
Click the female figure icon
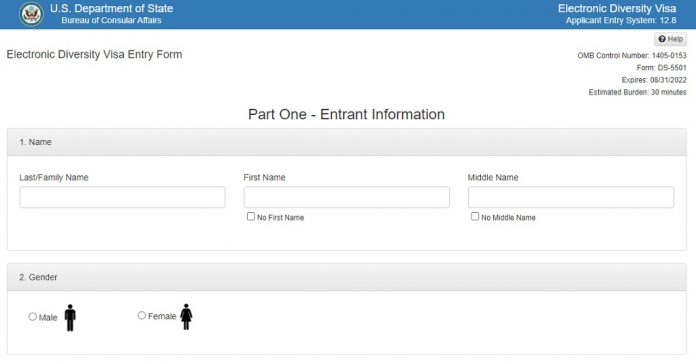[186, 317]
